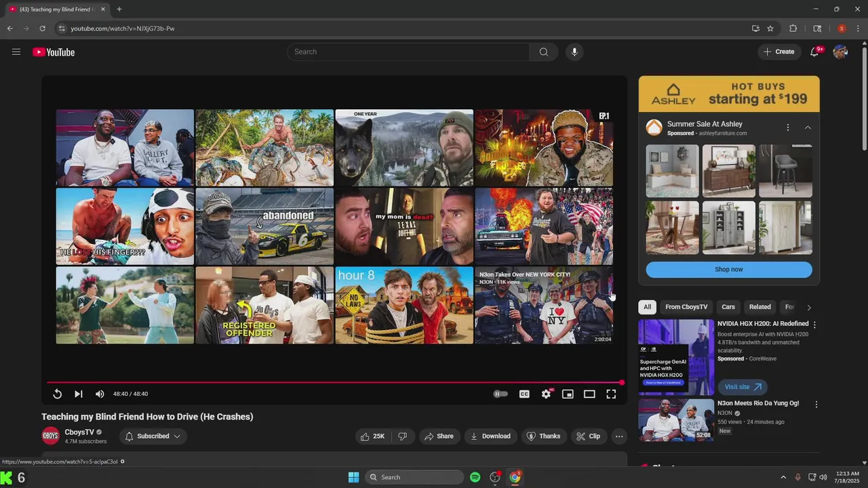
Task: Open N3on Meets Rio Da Yung Og thumbnail
Action: [676, 420]
